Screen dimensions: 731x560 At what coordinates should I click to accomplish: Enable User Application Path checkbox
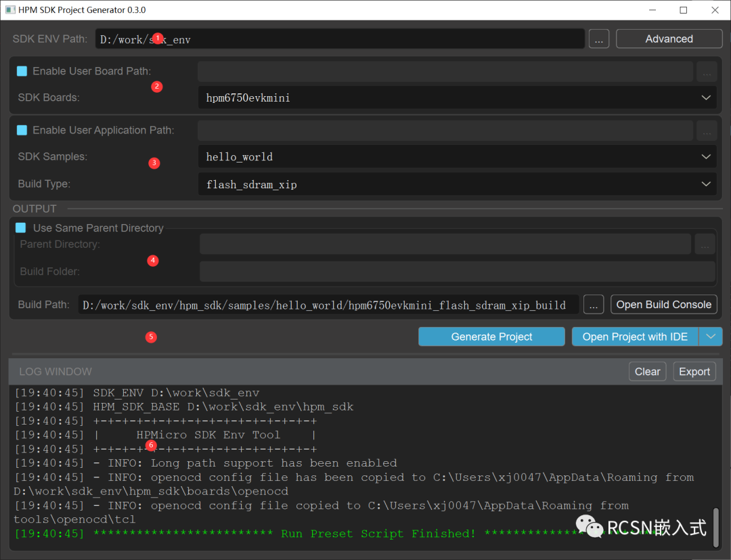click(22, 130)
